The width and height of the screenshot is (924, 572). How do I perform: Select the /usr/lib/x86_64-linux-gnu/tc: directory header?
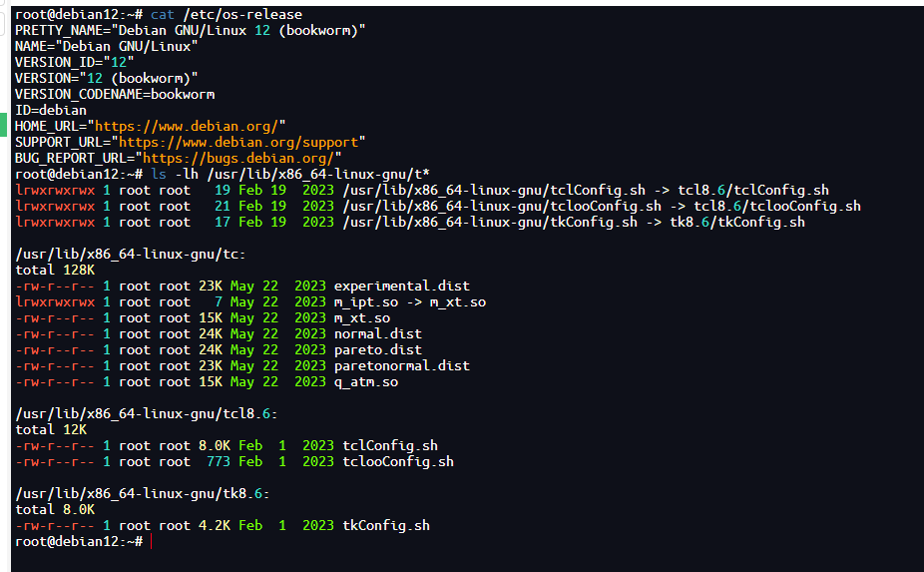131,255
